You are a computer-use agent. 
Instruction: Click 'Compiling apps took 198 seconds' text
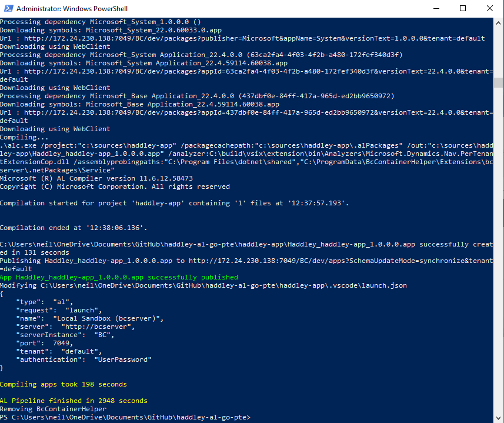point(64,384)
